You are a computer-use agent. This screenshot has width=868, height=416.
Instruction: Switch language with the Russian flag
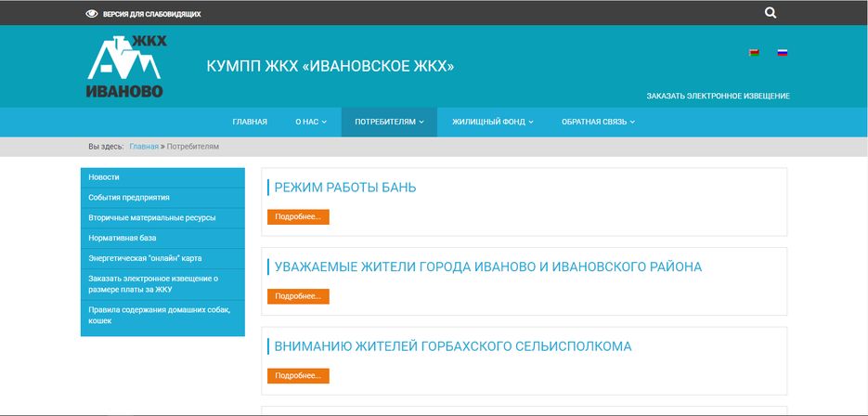[782, 53]
